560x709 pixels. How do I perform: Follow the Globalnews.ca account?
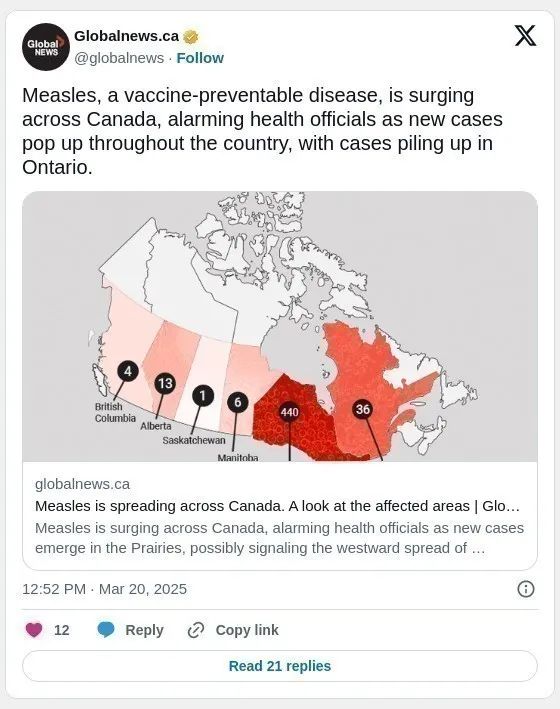[200, 58]
